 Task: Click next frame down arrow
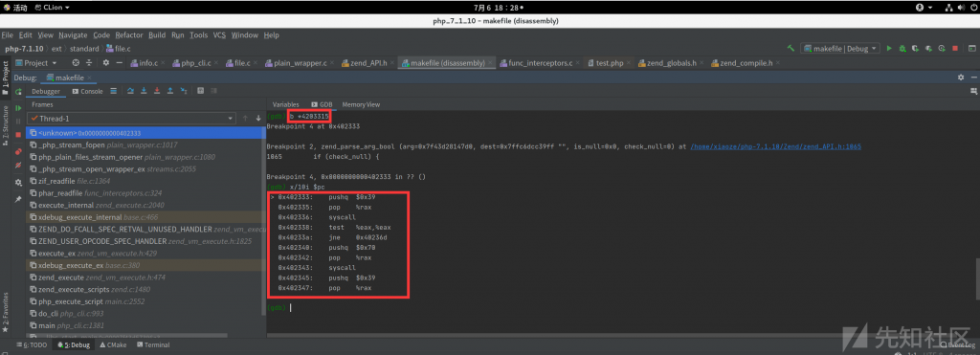[258, 118]
